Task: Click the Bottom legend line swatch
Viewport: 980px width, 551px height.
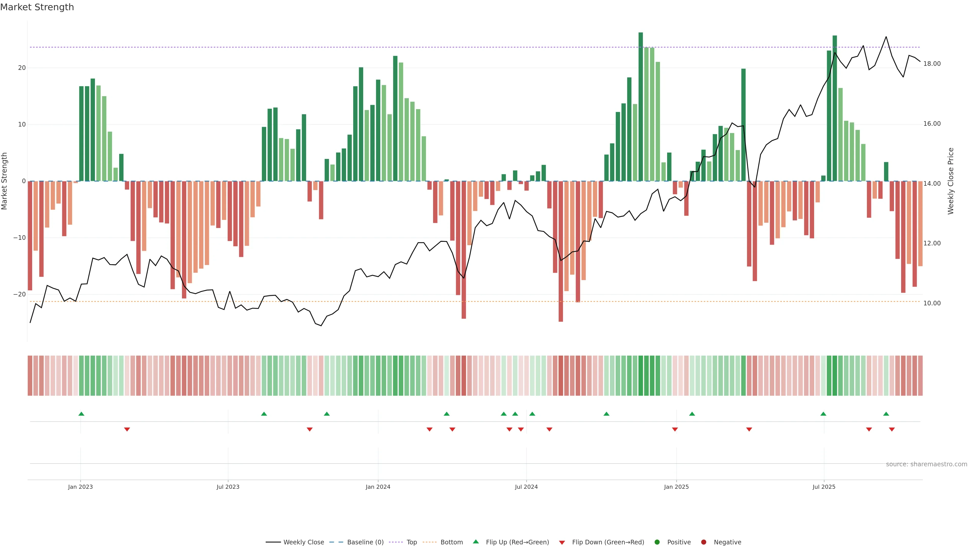Action: click(x=430, y=542)
